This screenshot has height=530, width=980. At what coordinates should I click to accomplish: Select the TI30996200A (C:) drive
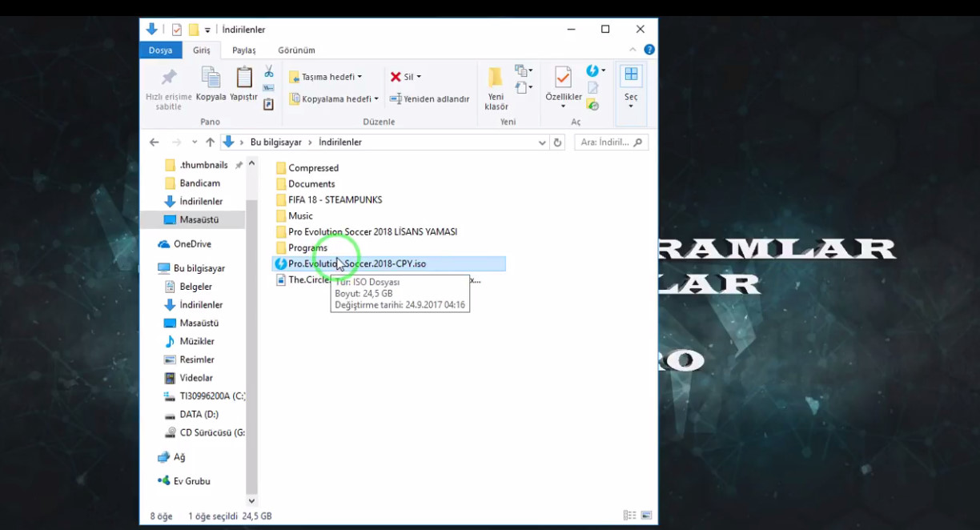(x=204, y=396)
